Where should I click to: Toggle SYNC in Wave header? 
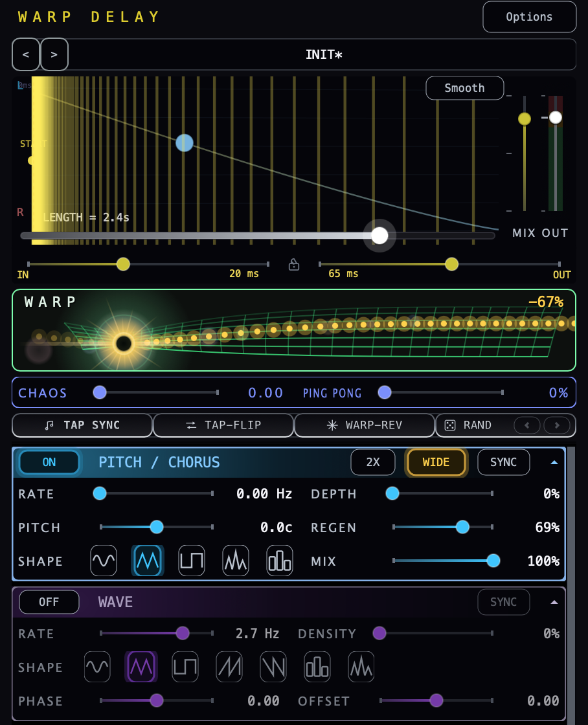(503, 601)
